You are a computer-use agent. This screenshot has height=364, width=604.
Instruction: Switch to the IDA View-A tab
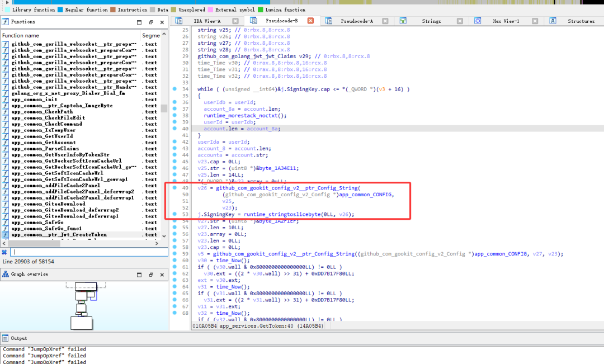coord(207,21)
